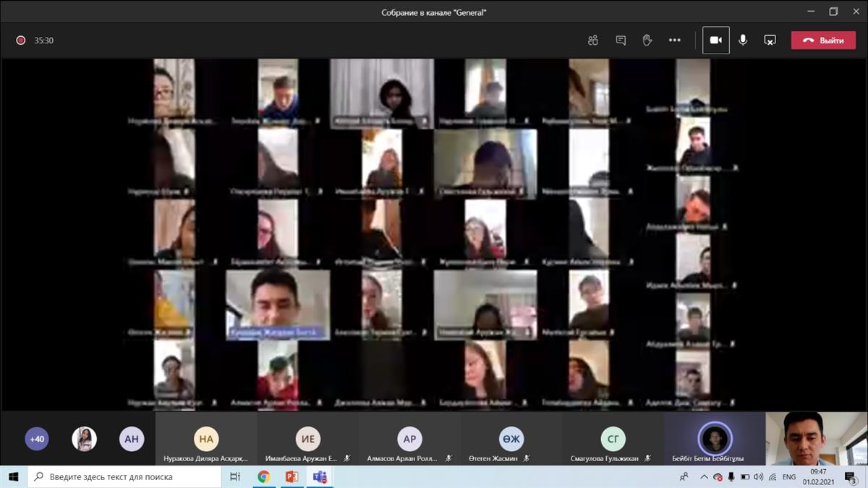
Task: Select Алмасов Арлан participant tile
Action: [409, 440]
